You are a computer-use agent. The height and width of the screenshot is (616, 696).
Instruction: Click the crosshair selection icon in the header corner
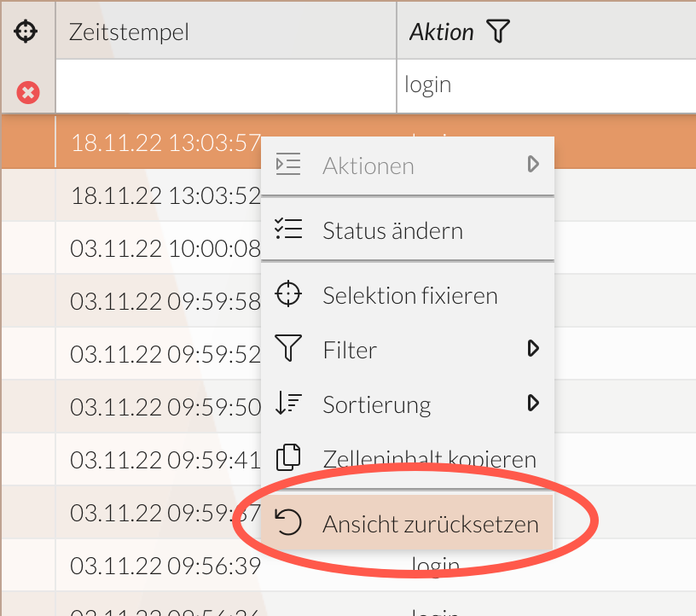(x=27, y=31)
